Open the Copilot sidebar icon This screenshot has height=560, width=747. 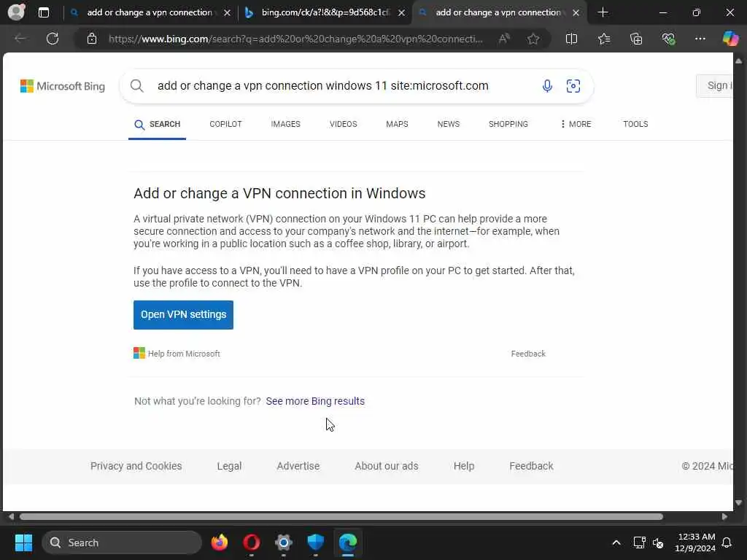coord(730,39)
